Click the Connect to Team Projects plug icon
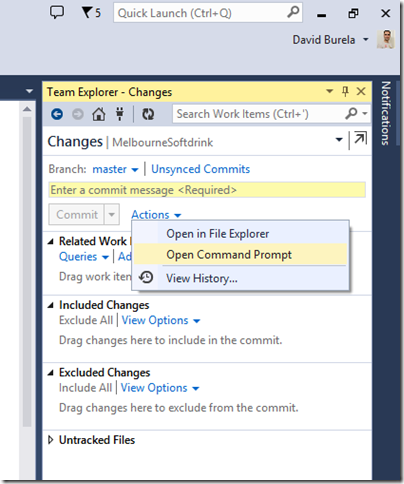 coord(120,114)
